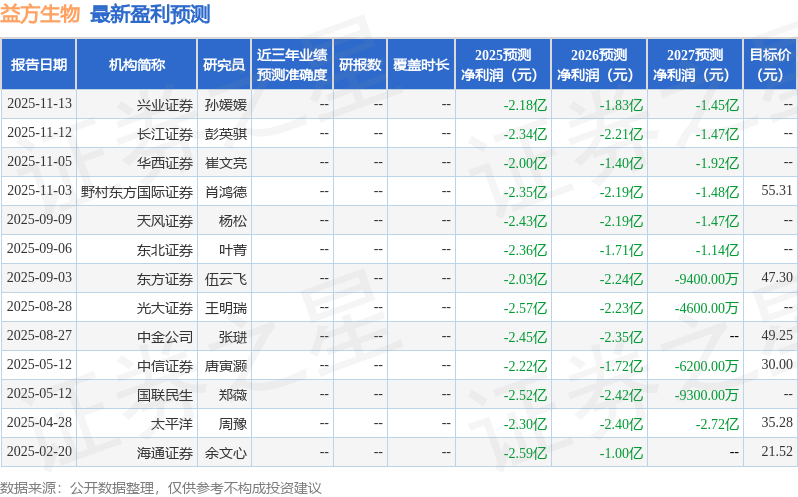Click the -9400.00万 forecast value

click(706, 279)
